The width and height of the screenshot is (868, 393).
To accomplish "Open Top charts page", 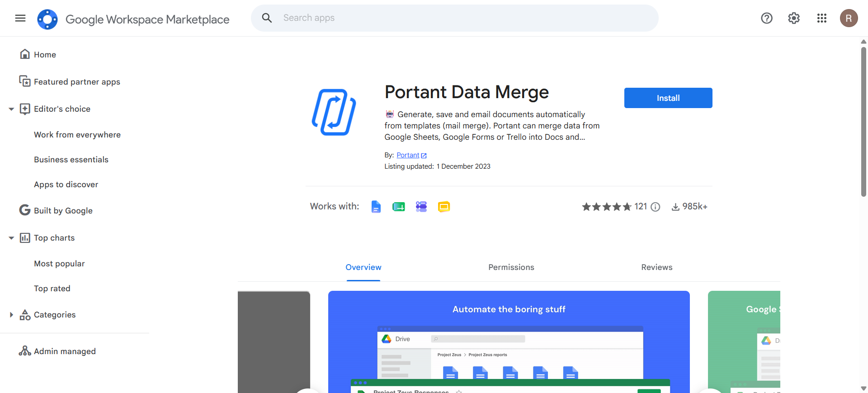I will (54, 238).
